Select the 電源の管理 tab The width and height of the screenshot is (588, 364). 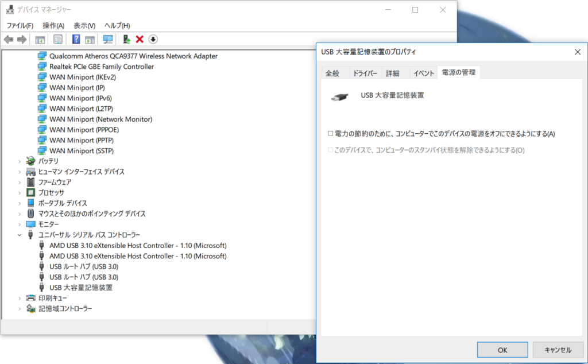[459, 72]
